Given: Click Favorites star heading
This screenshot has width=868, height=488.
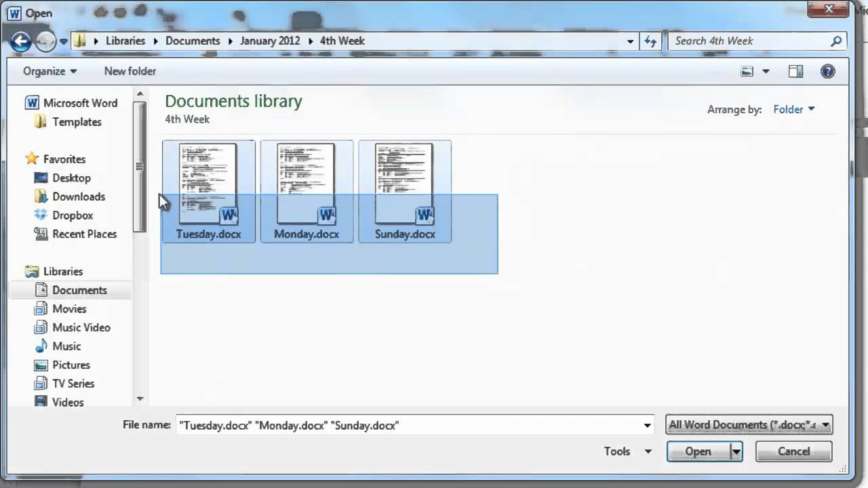Looking at the screenshot, I should (56, 159).
